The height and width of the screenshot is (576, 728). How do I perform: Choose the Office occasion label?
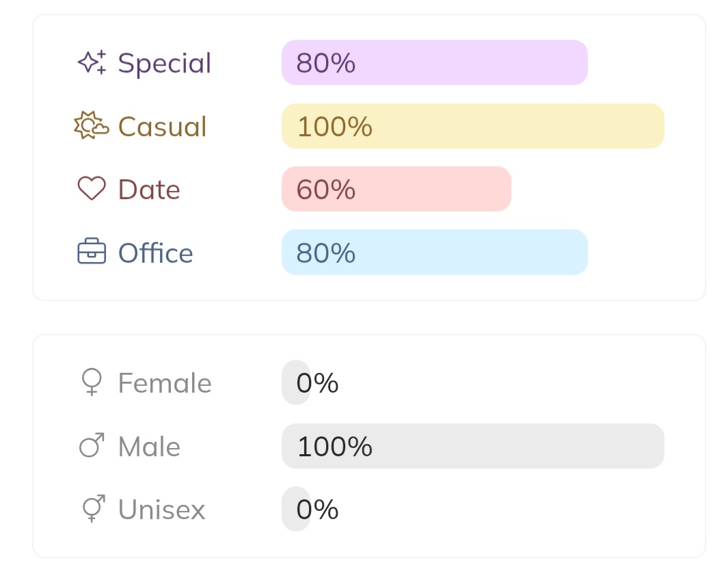pyautogui.click(x=156, y=253)
